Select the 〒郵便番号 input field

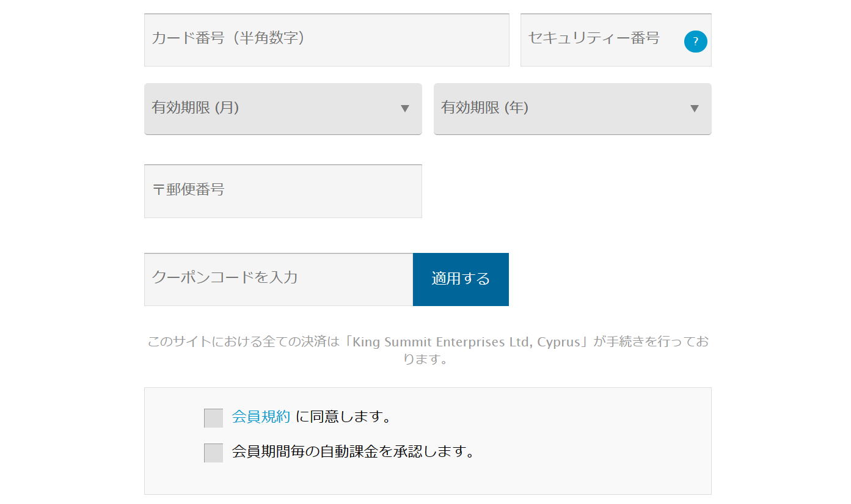(x=283, y=191)
